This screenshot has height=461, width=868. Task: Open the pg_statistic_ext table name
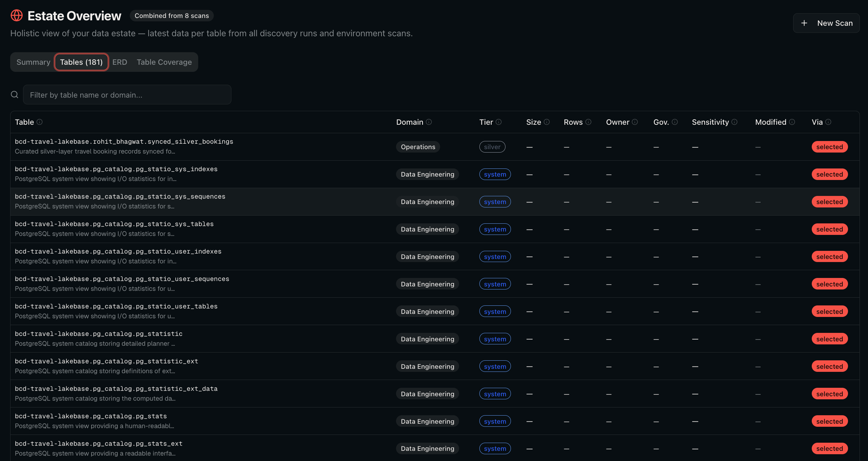click(106, 361)
